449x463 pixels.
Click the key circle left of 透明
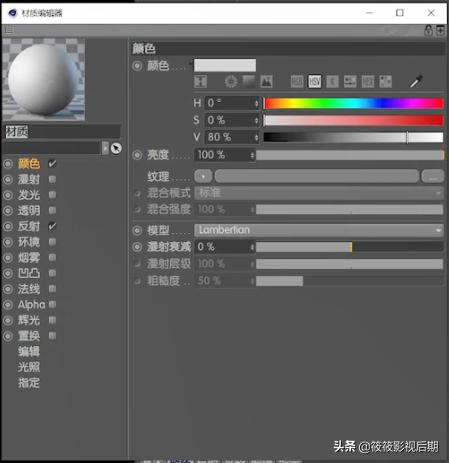pyautogui.click(x=8, y=211)
